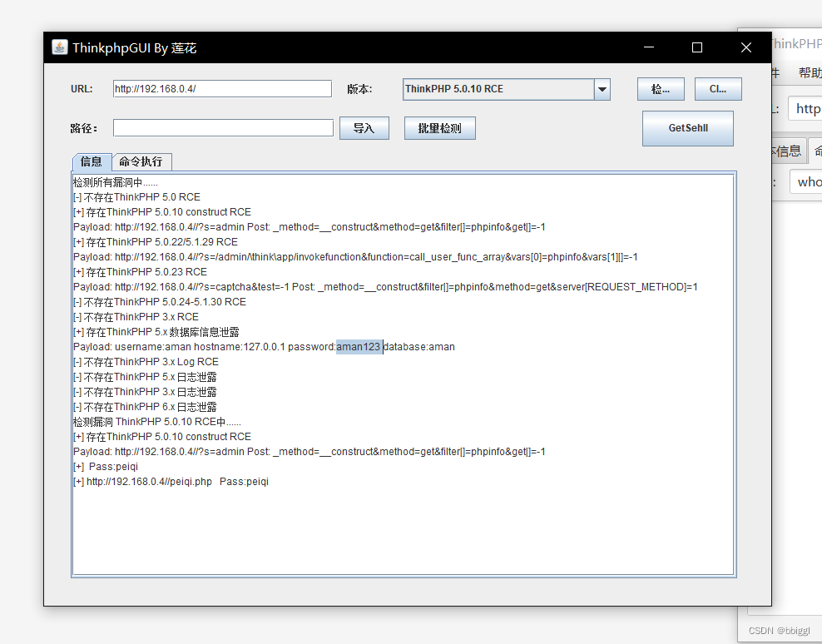This screenshot has height=644, width=822.
Task: Click the invokefunction payload line
Action: 355,257
